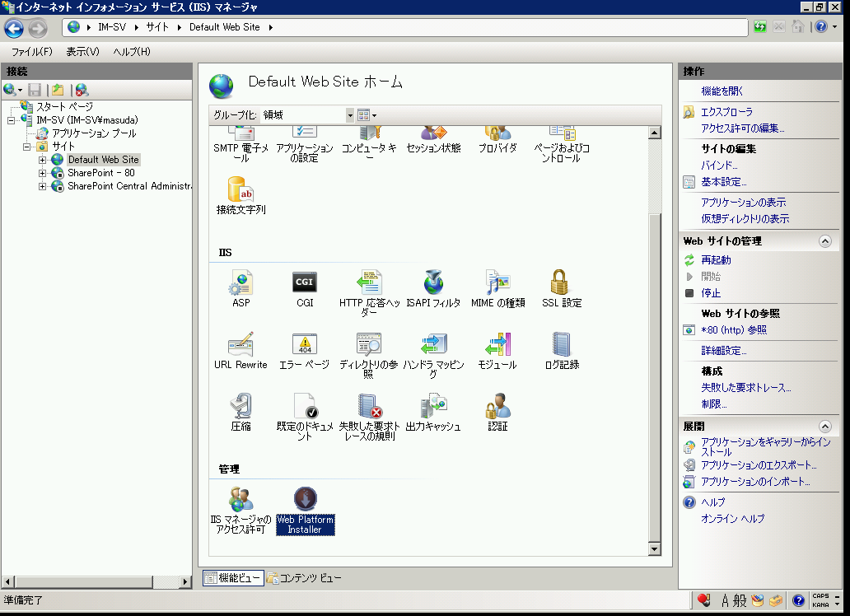The height and width of the screenshot is (616, 850).
Task: Switch to the コンテンツ ビュー tab
Action: tap(304, 578)
